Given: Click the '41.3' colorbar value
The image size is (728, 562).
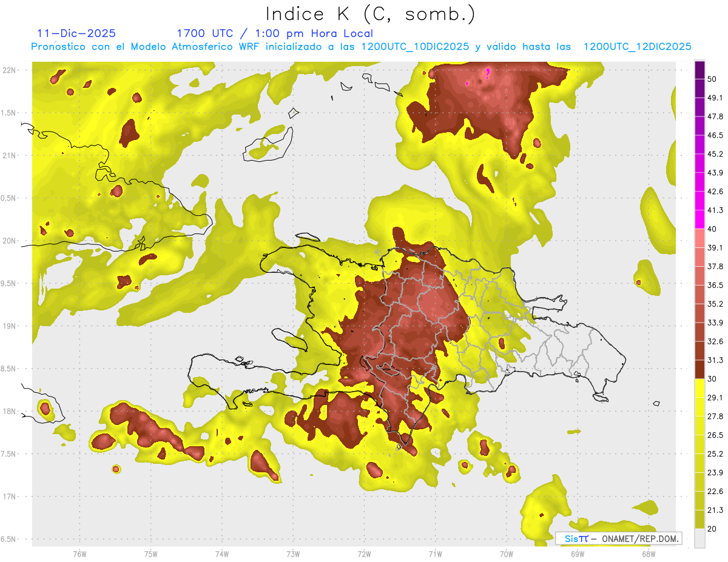Looking at the screenshot, I should point(715,210).
